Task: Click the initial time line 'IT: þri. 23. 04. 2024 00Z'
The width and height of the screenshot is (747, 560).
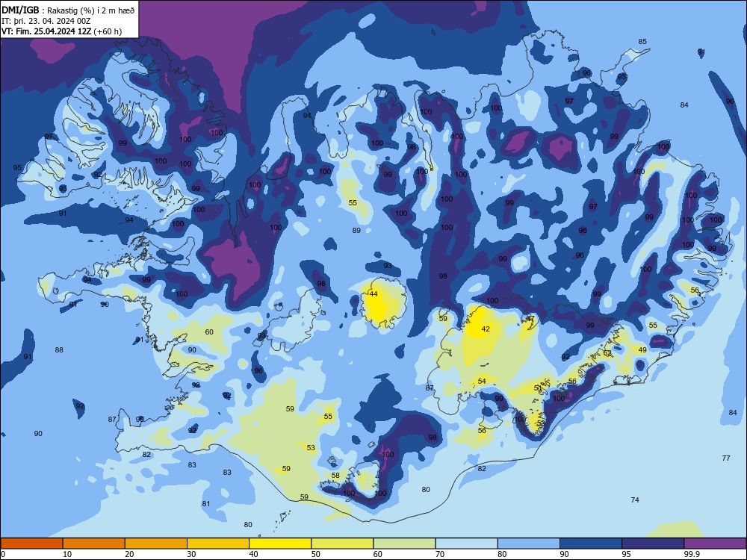Action: coord(46,21)
